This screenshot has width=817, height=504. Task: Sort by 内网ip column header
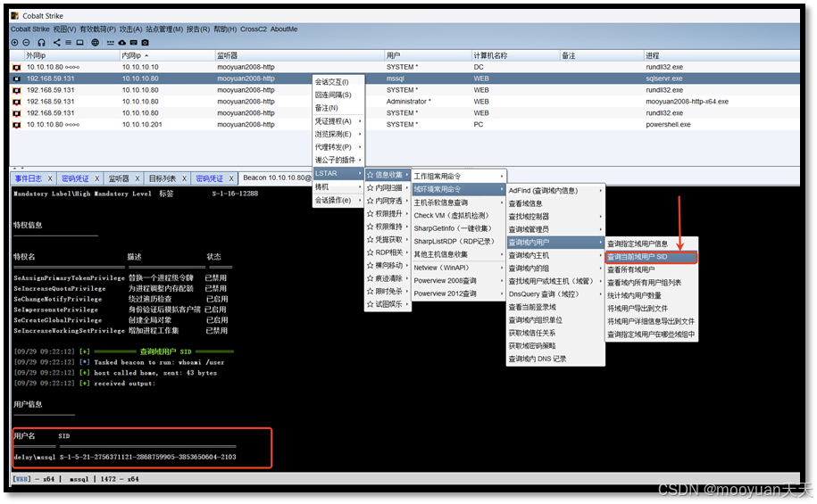point(168,55)
